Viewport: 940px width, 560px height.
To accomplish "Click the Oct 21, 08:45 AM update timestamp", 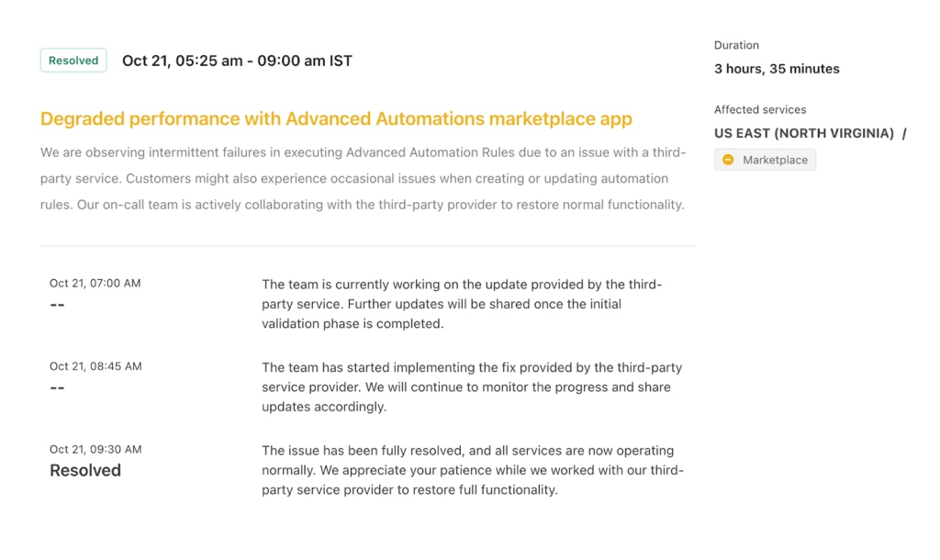I will point(95,366).
